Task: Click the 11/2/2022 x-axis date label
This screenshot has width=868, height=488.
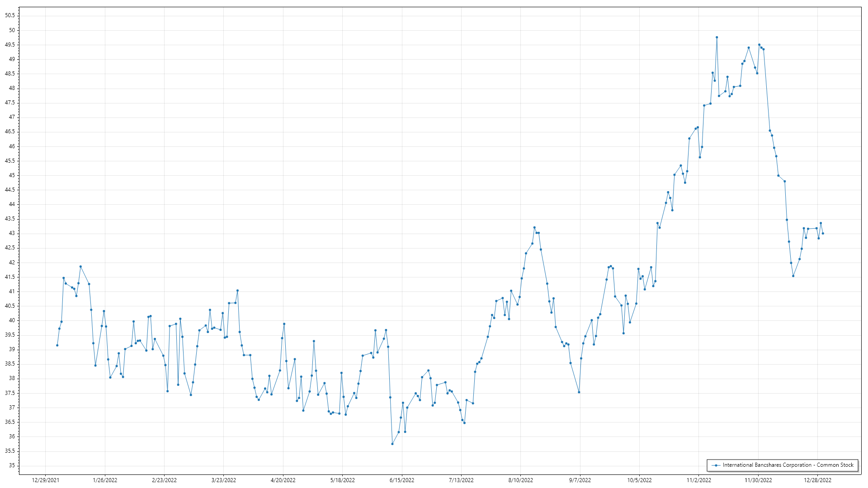Action: 698,480
